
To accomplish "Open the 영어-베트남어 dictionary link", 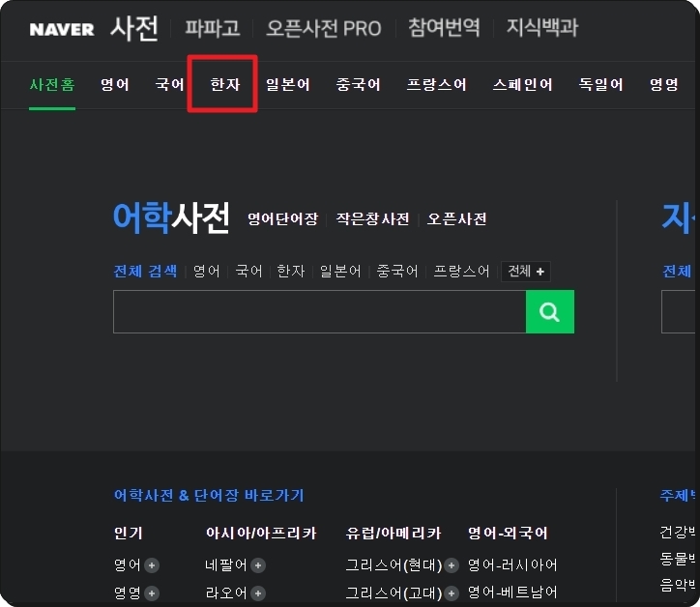I will pyautogui.click(x=512, y=593).
